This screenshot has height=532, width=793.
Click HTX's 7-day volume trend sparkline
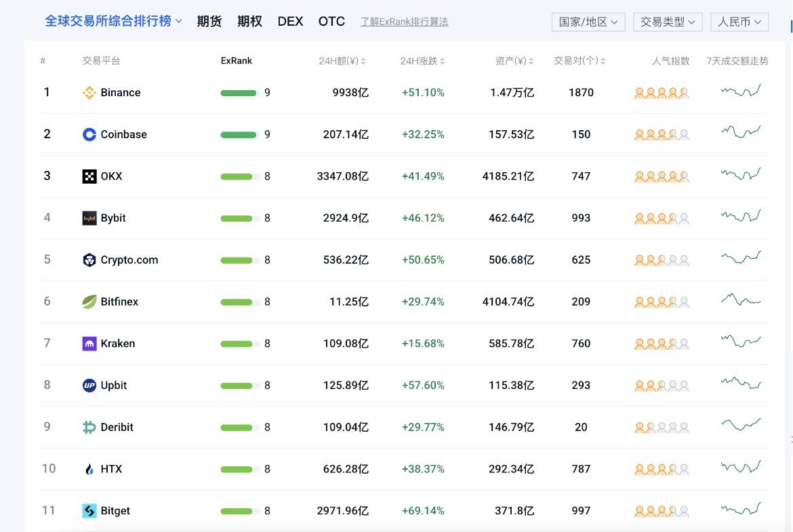tap(741, 466)
